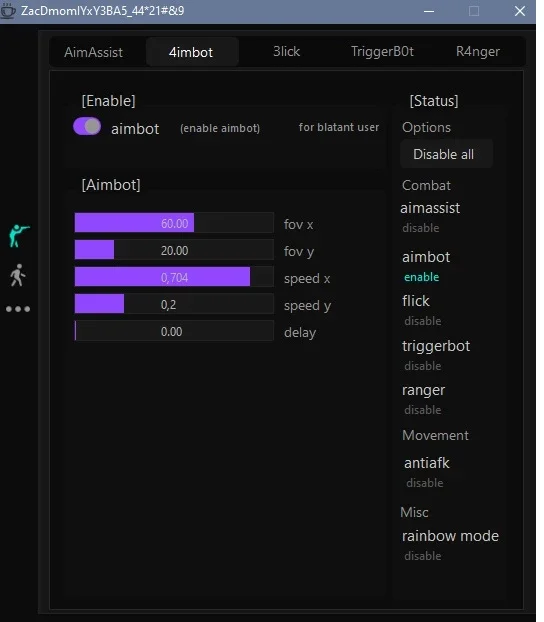Viewport: 544px width, 622px height.
Task: Switch to the AimAssist tab
Action: pyautogui.click(x=94, y=52)
